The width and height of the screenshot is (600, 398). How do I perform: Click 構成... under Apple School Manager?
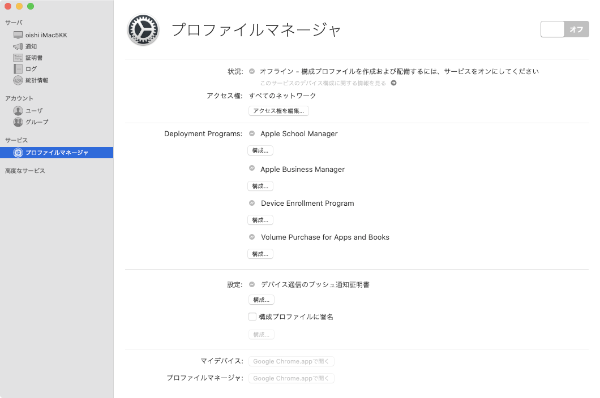[261, 151]
